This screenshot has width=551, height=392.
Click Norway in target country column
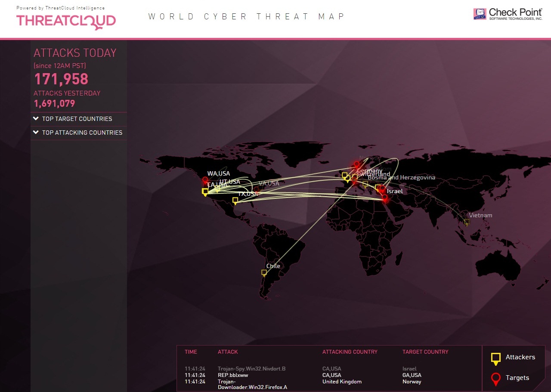[x=412, y=382]
